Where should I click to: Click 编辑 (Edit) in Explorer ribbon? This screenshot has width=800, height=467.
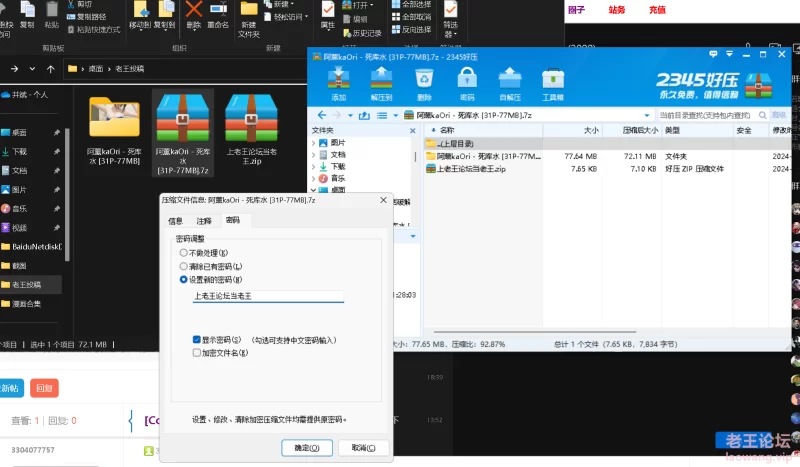pyautogui.click(x=355, y=19)
